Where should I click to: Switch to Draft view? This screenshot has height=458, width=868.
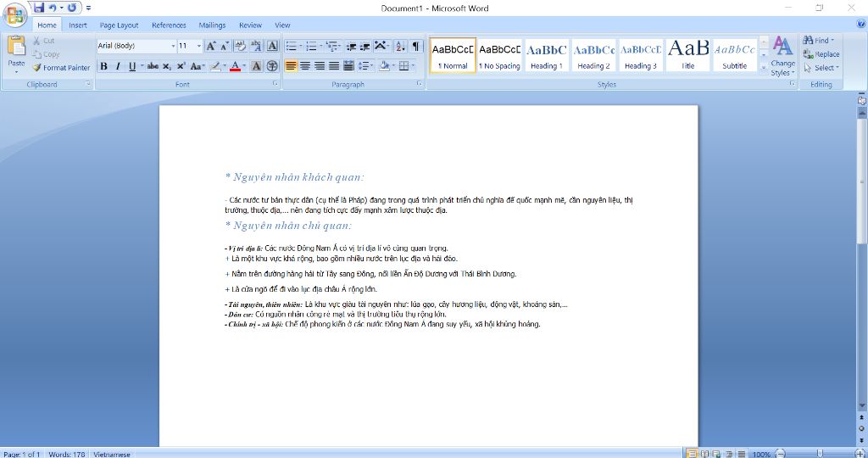point(741,454)
